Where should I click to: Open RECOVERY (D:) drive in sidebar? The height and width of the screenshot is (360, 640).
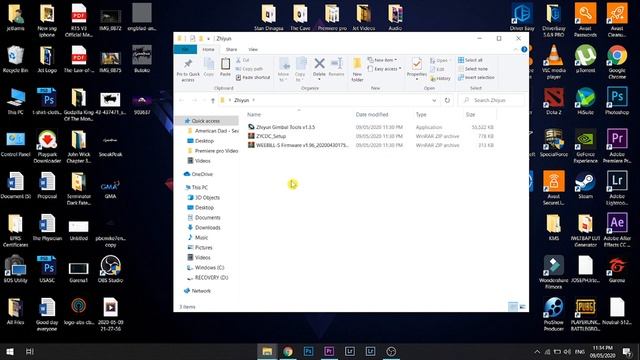click(x=211, y=278)
